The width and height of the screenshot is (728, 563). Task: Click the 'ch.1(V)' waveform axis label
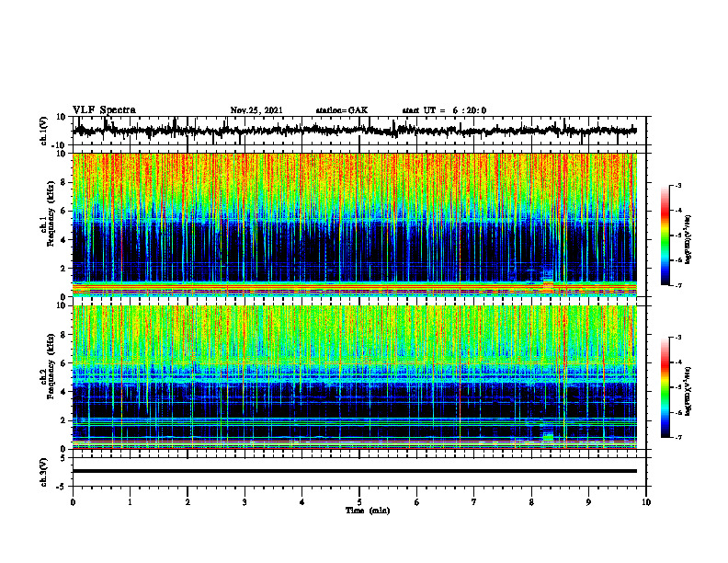45,131
